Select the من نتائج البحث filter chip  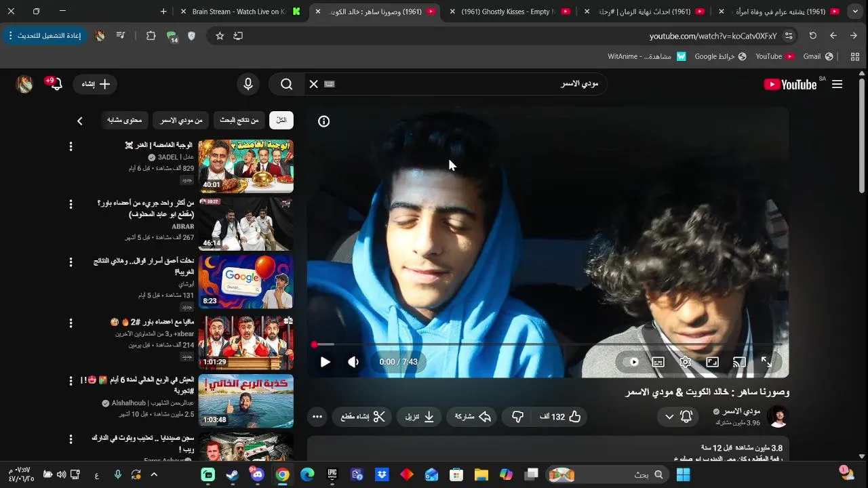pyautogui.click(x=239, y=120)
